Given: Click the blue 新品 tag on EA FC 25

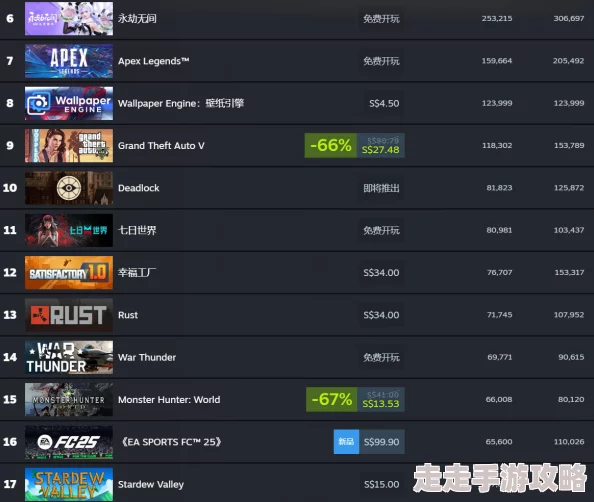Looking at the screenshot, I should pos(346,442).
